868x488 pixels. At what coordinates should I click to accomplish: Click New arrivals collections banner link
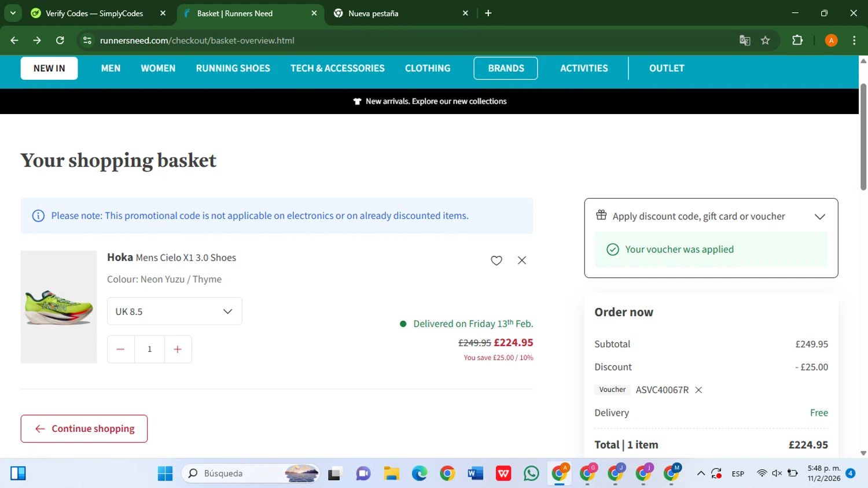click(x=430, y=101)
